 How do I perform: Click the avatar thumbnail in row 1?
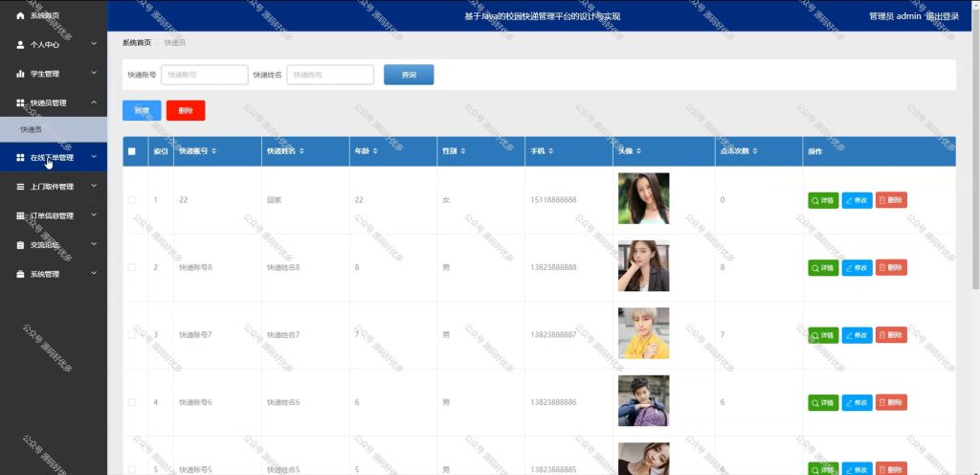click(x=644, y=198)
